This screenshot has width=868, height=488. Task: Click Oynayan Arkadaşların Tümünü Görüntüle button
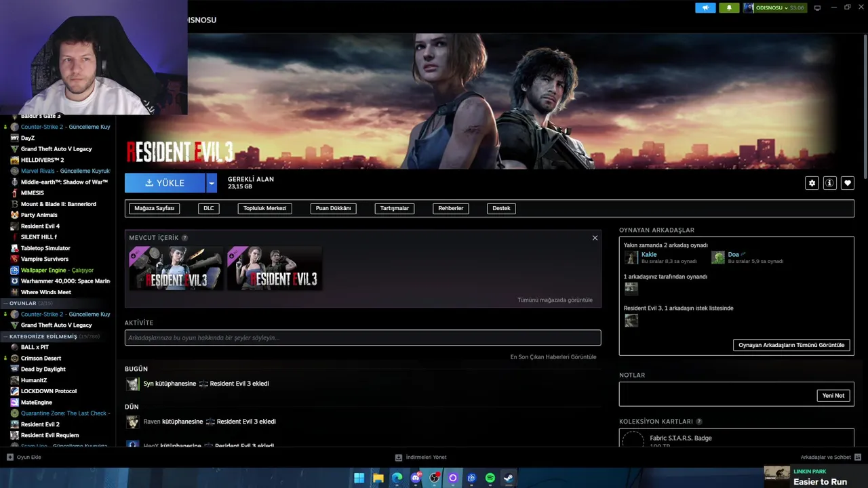[791, 345]
